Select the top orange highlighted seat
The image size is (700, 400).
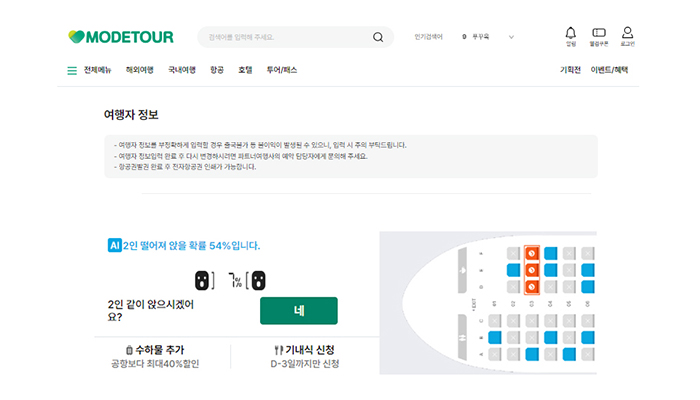(x=532, y=254)
